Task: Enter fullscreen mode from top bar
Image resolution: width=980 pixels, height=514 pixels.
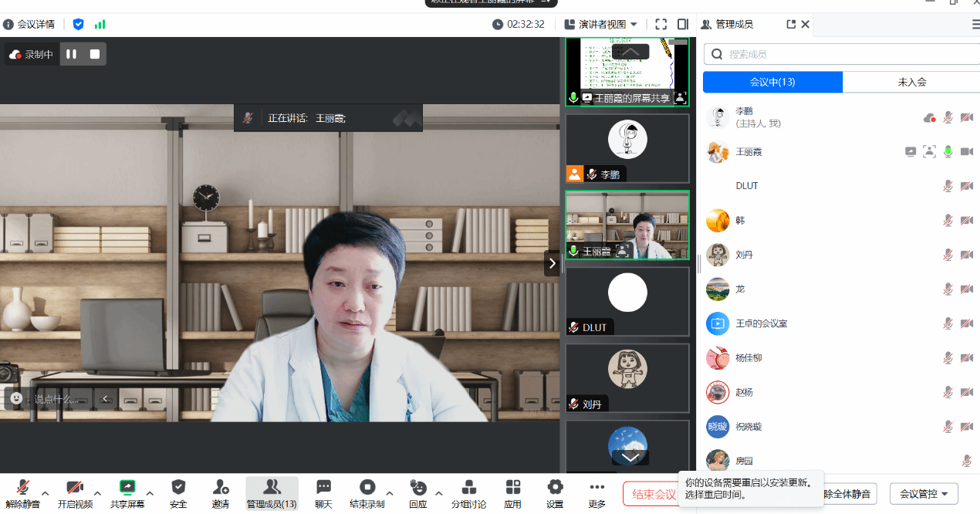Action: [661, 24]
